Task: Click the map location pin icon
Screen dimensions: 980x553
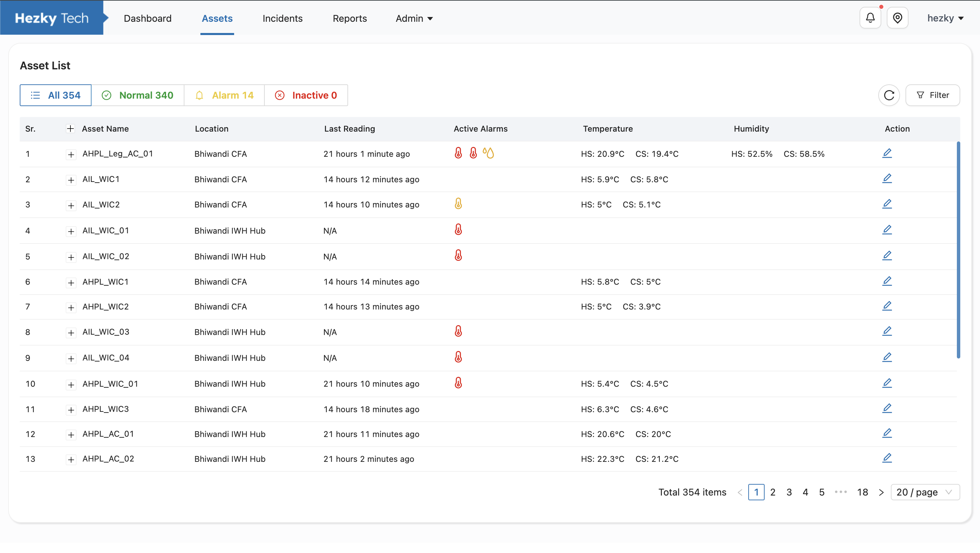Action: (897, 18)
